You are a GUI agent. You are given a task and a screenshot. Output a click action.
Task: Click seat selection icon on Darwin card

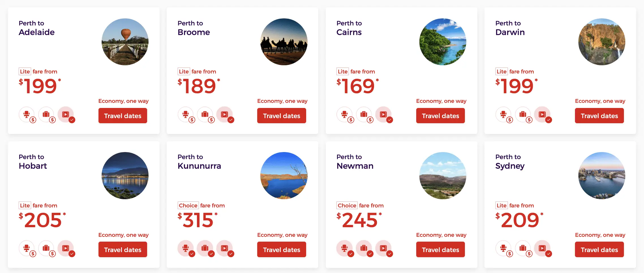[503, 114]
